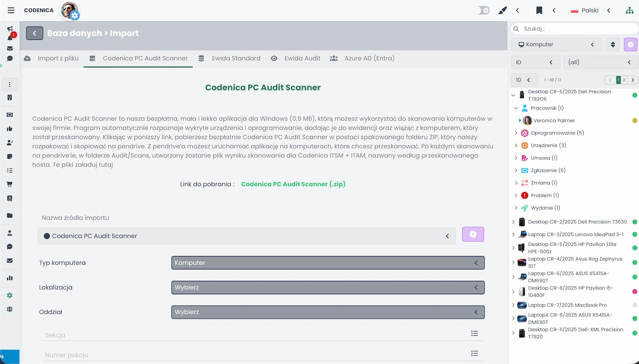Select the Polski language flag
The height and width of the screenshot is (364, 639).
(585, 10)
